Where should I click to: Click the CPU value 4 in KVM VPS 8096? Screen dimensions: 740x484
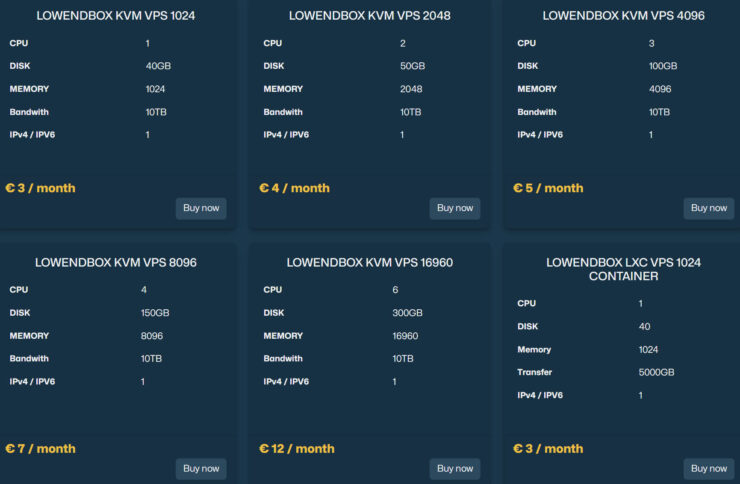point(143,290)
